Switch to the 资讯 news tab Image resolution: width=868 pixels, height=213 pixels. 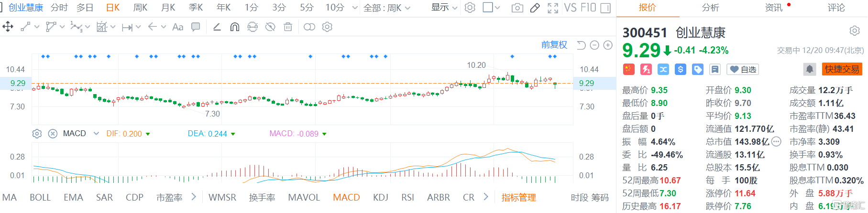coord(773,8)
